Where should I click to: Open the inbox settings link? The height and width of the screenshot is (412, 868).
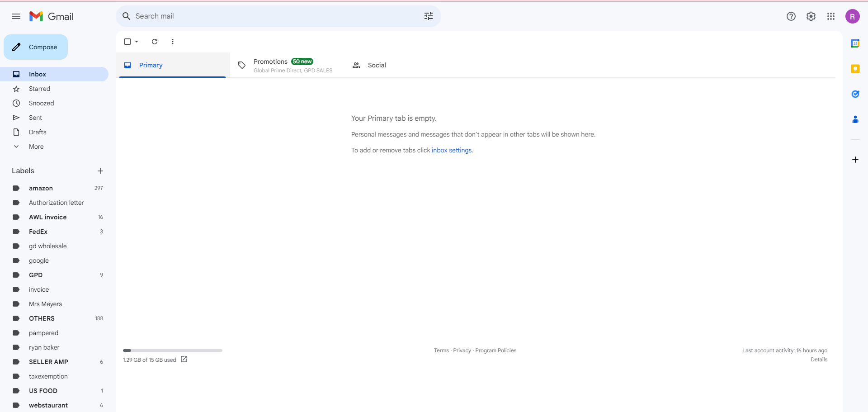[452, 150]
